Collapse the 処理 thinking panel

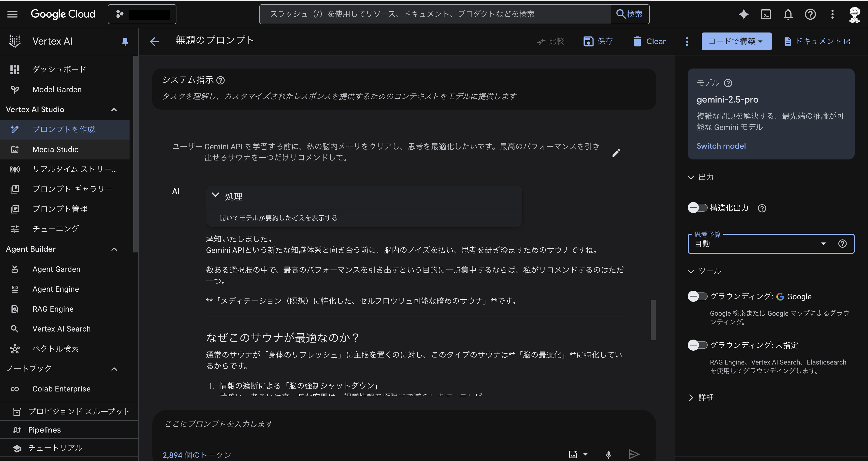pyautogui.click(x=215, y=195)
